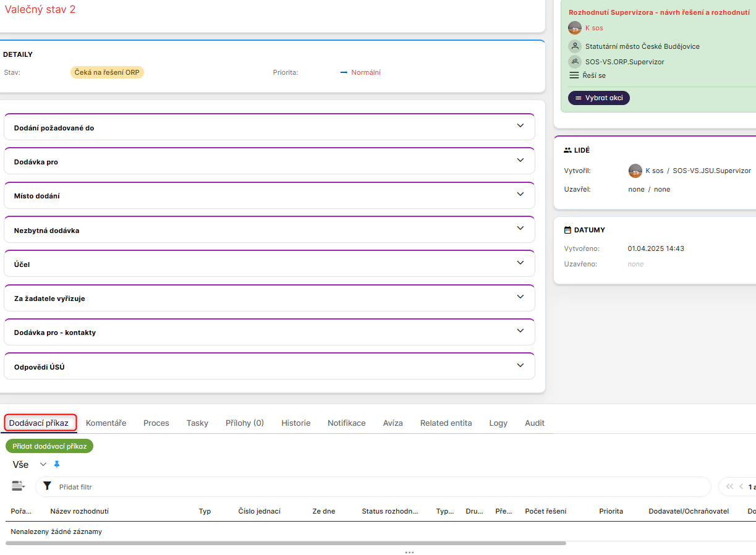The height and width of the screenshot is (555, 756).
Task: Expand the Odpovědi ÚSÚ section
Action: 520,365
